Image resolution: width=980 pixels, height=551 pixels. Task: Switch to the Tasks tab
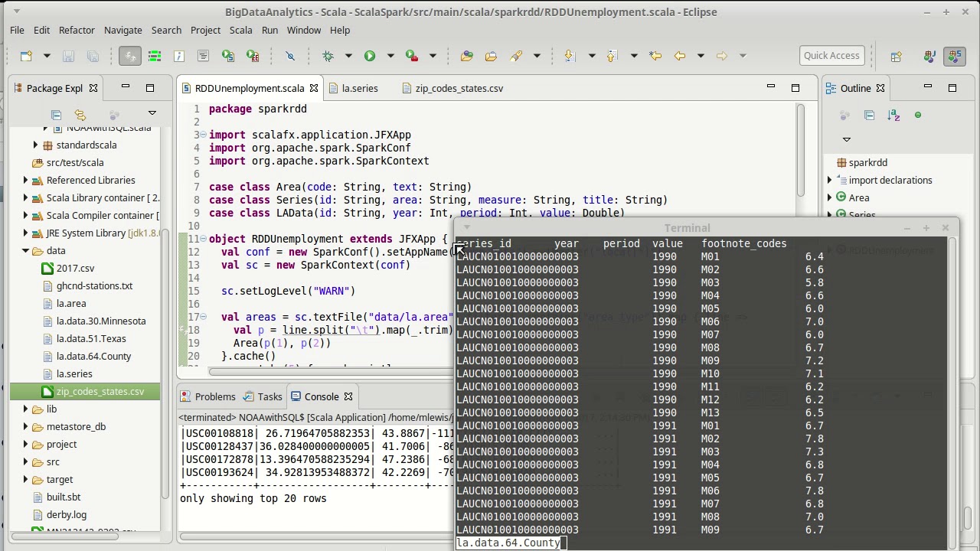coord(263,397)
